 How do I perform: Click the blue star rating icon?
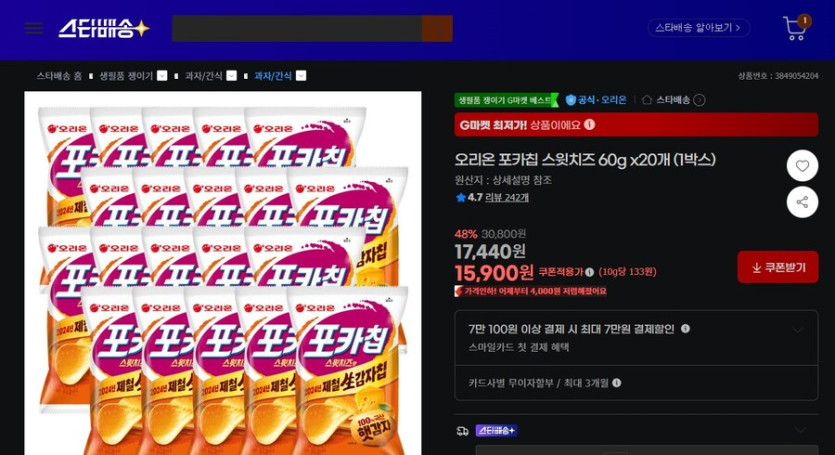pos(461,197)
